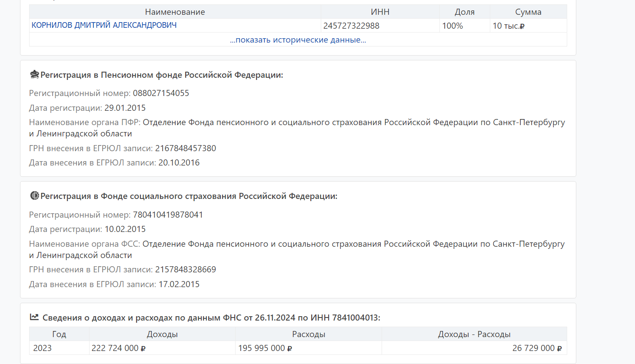Click "показать исторические данные" link
This screenshot has height=364, width=635.
point(298,40)
